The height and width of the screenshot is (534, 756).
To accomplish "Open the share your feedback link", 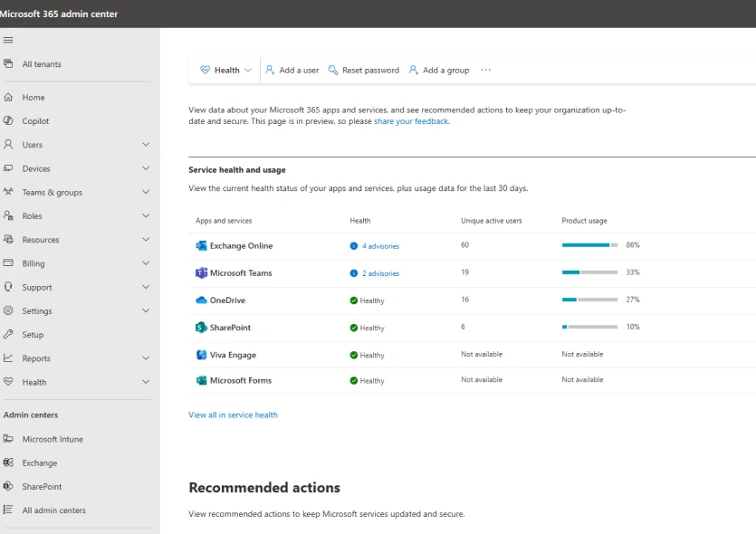I will [411, 121].
